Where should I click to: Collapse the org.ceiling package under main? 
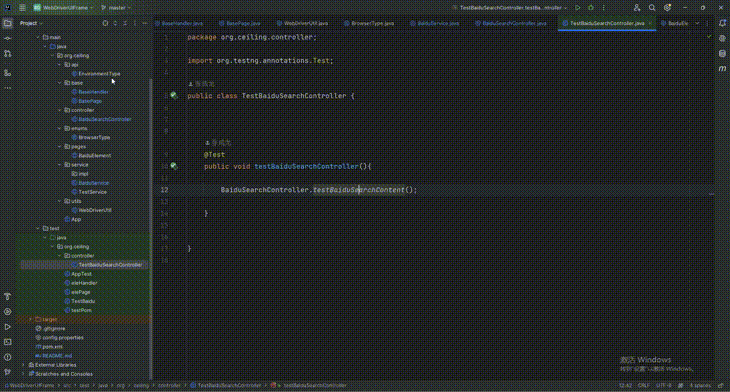pyautogui.click(x=52, y=55)
